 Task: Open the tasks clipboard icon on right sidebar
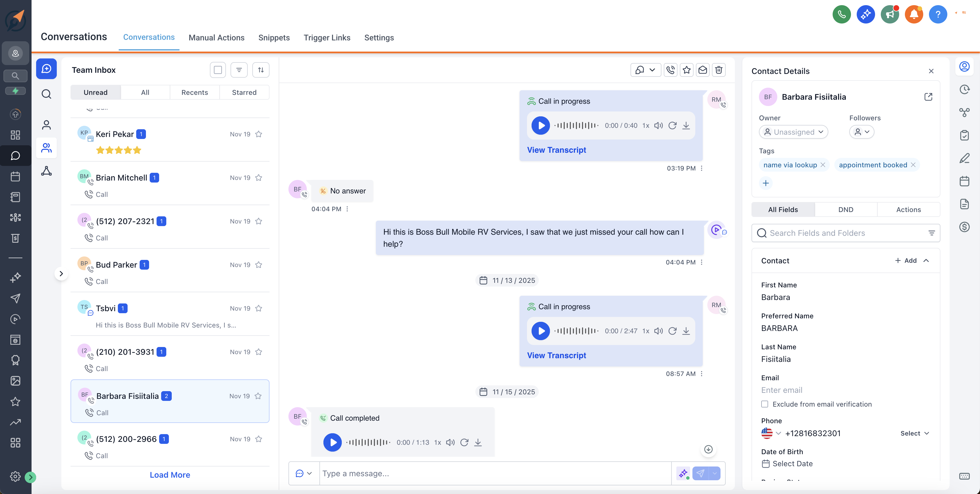pos(965,135)
